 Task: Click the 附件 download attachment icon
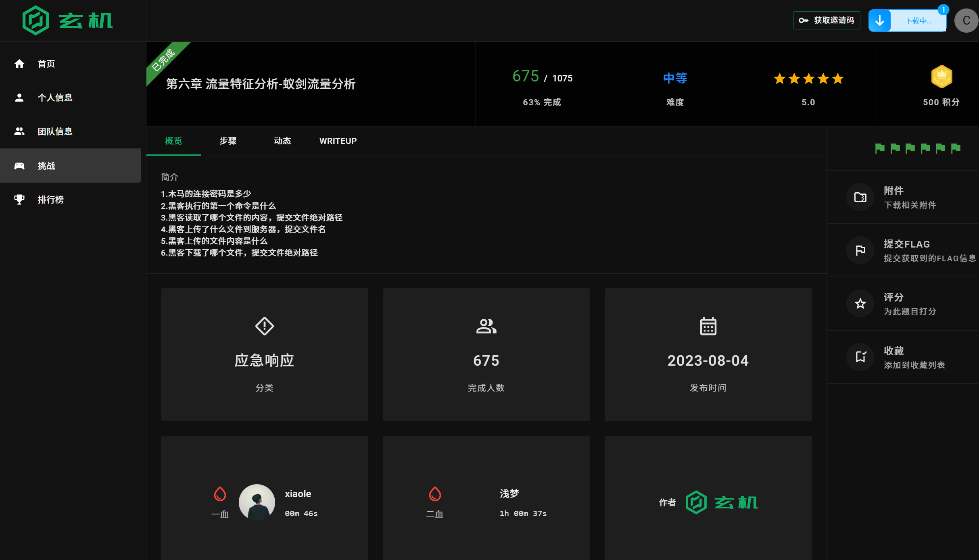pyautogui.click(x=860, y=197)
